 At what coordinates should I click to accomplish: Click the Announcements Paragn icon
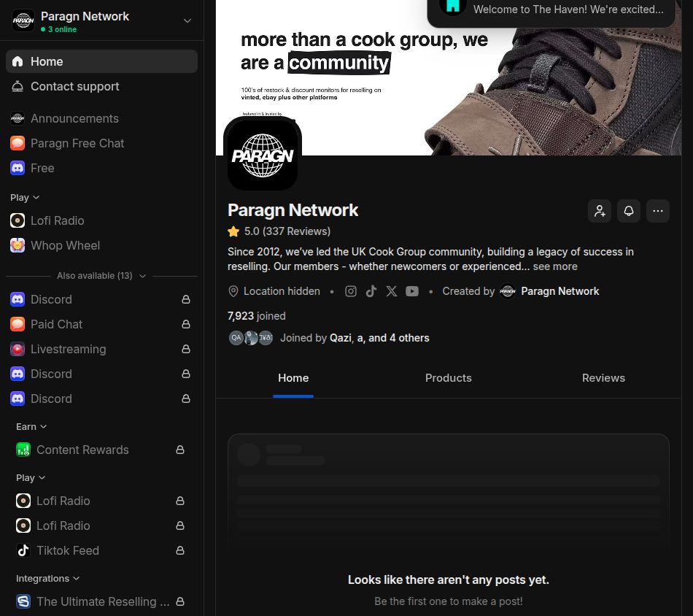click(18, 118)
